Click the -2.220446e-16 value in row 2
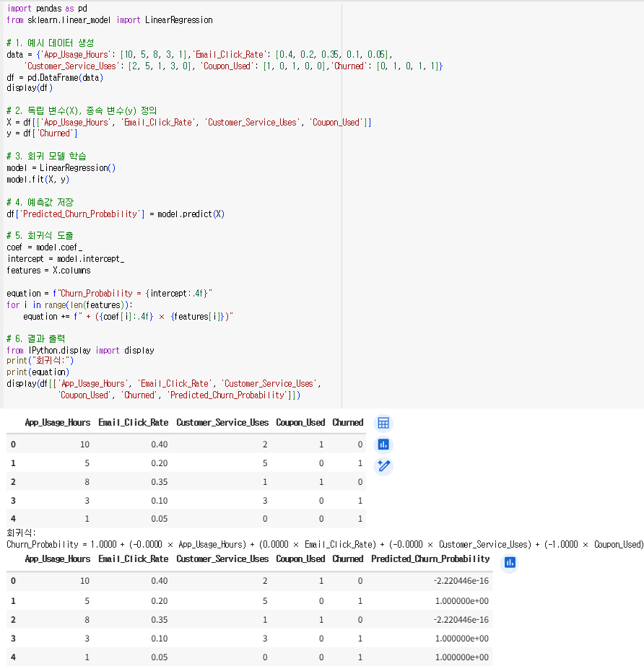 point(461,620)
